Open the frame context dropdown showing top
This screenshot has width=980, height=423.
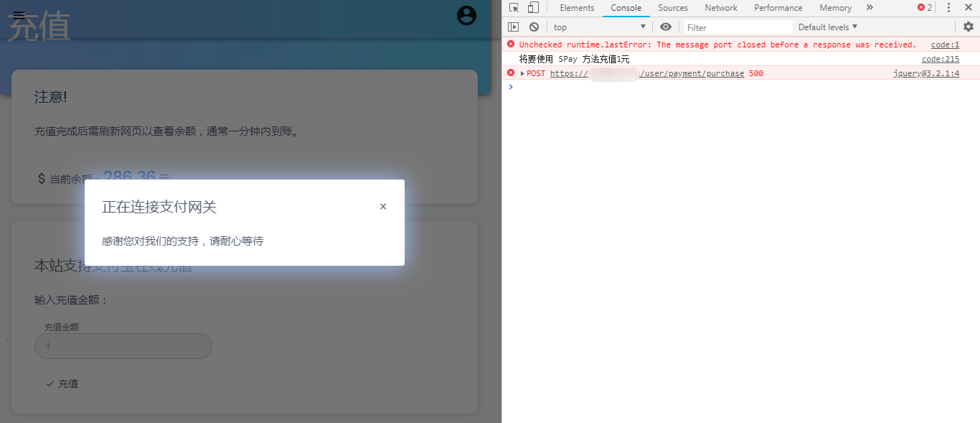[x=600, y=27]
